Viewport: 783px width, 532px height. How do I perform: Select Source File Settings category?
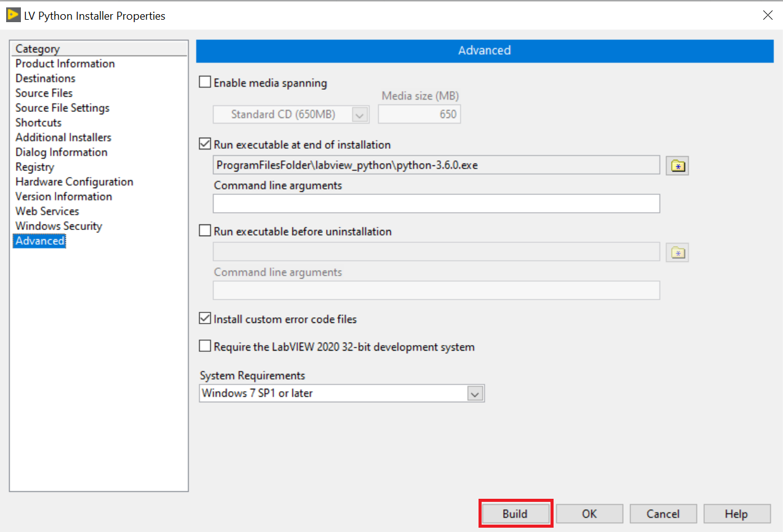click(x=63, y=108)
